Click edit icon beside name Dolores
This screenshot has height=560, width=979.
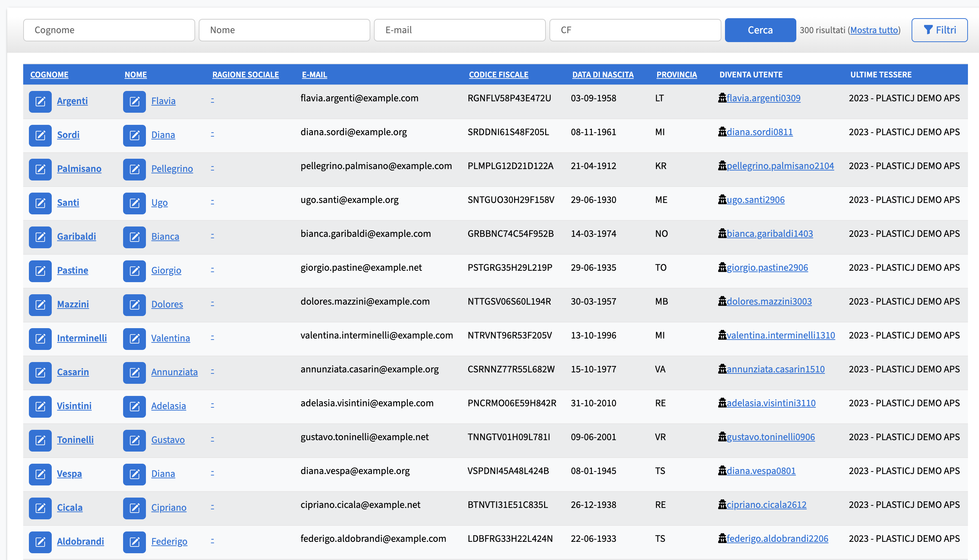[x=135, y=305]
